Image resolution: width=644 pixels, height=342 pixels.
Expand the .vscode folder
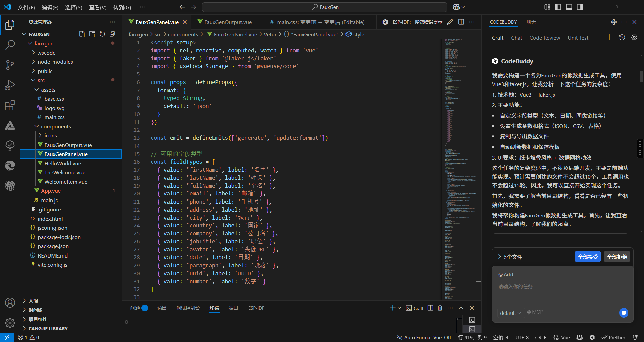33,53
